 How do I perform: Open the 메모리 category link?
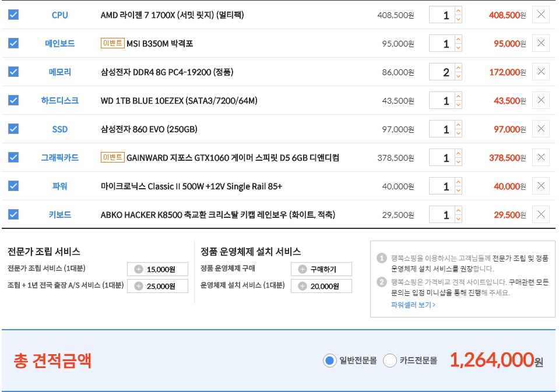tap(59, 72)
